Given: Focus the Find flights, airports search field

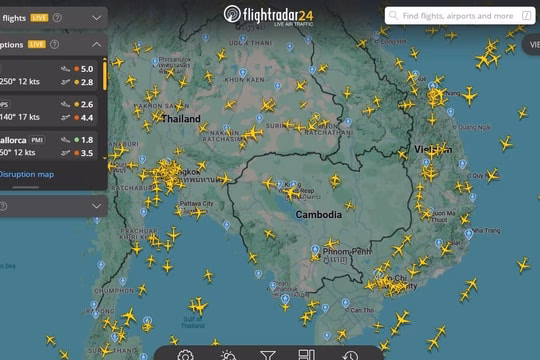Looking at the screenshot, I should pyautogui.click(x=460, y=16).
